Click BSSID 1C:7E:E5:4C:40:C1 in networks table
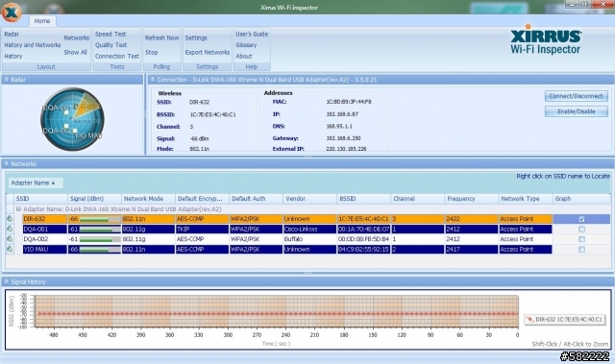Viewport: 615px width, 364px height. pyautogui.click(x=363, y=219)
